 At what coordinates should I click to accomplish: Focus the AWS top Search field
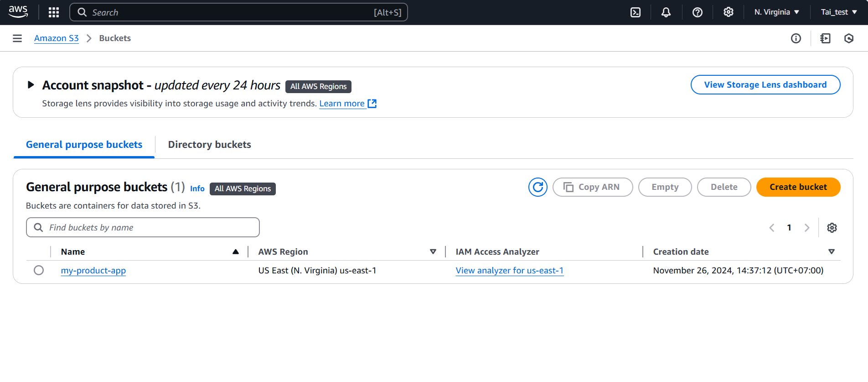tap(238, 12)
